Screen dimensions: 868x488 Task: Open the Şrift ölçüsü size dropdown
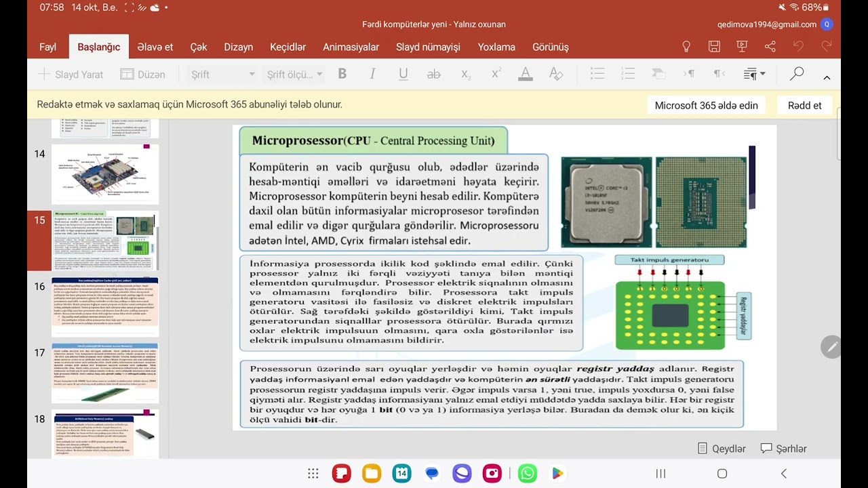click(x=294, y=75)
